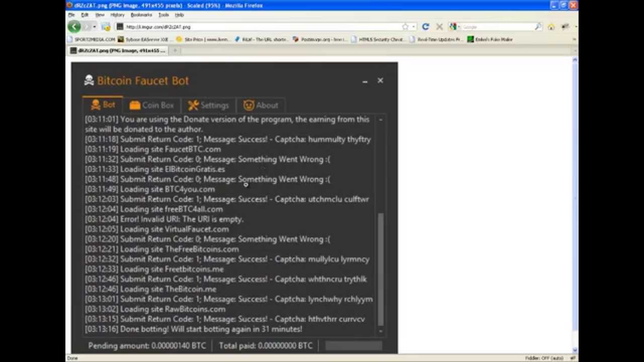Image resolution: width=644 pixels, height=362 pixels.
Task: Click the Forward navigation arrow
Action: pos(87,27)
